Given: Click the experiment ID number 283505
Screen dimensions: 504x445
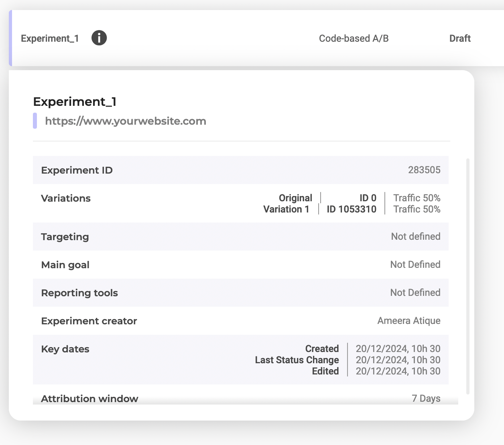Looking at the screenshot, I should coord(424,170).
